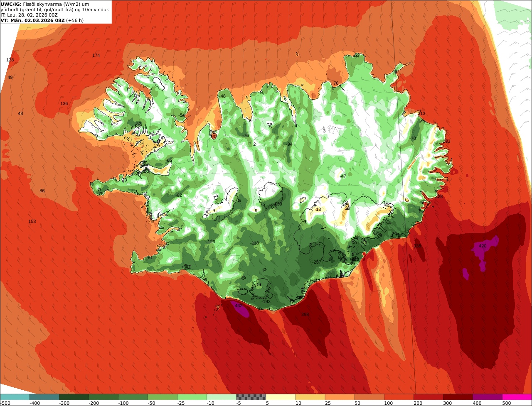Image resolution: width=532 pixels, height=406 pixels.
Task: Click the IT initial time line
Action: (29, 15)
